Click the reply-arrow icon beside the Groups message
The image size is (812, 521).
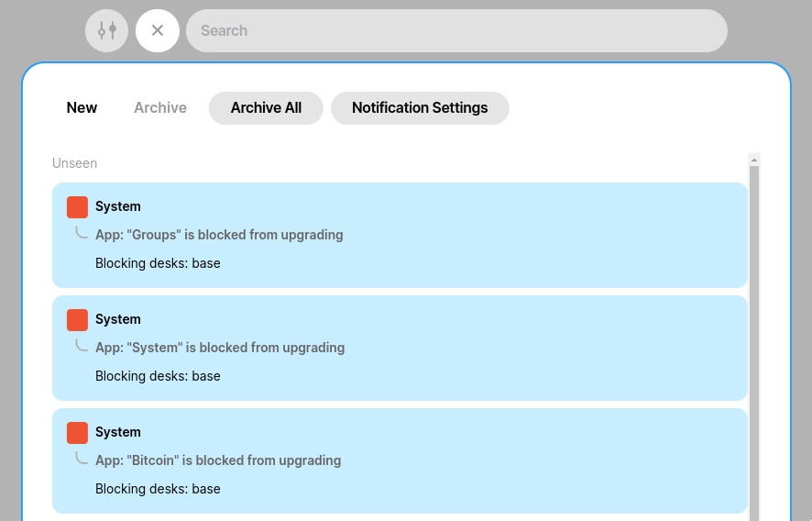[81, 232]
